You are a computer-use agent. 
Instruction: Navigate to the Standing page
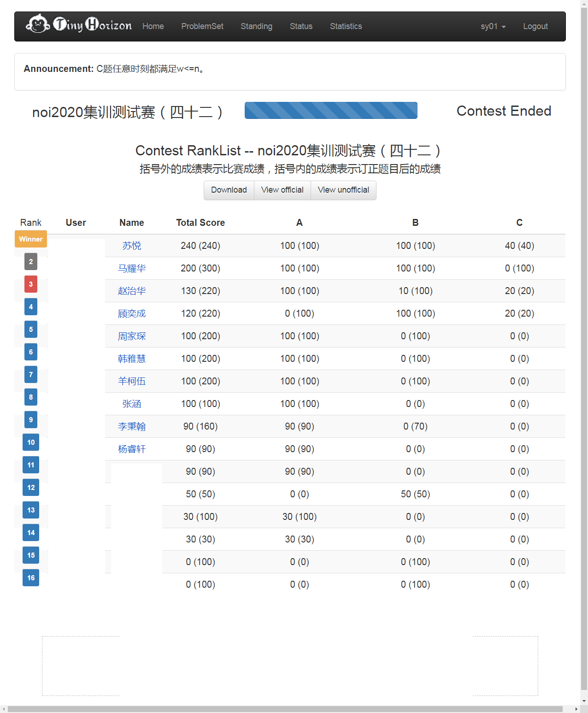[256, 26]
